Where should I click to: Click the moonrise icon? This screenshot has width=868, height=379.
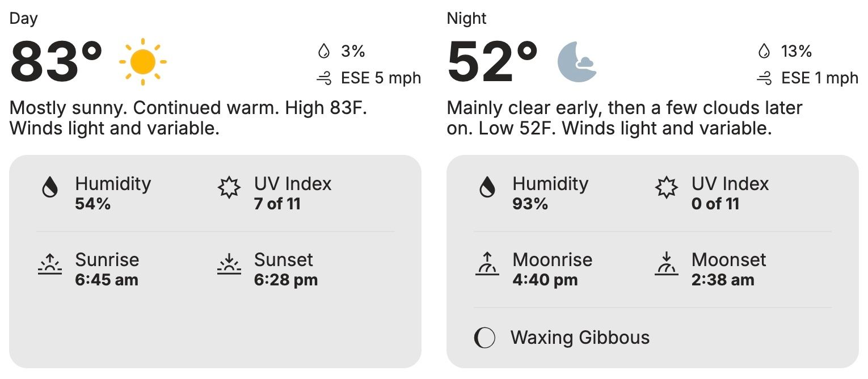click(487, 264)
